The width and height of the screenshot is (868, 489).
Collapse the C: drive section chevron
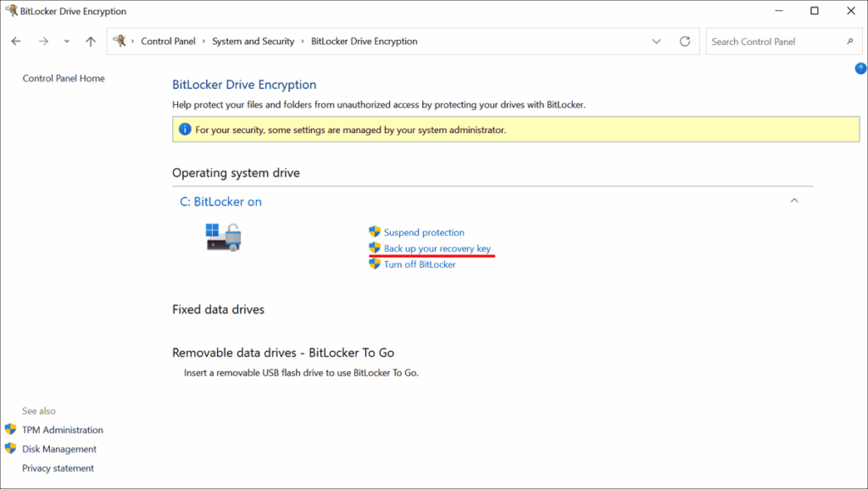pyautogui.click(x=794, y=201)
